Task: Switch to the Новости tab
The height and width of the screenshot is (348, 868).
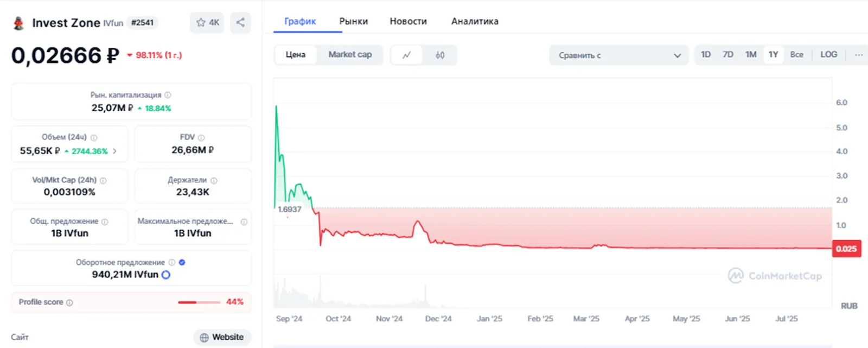Action: pos(409,21)
